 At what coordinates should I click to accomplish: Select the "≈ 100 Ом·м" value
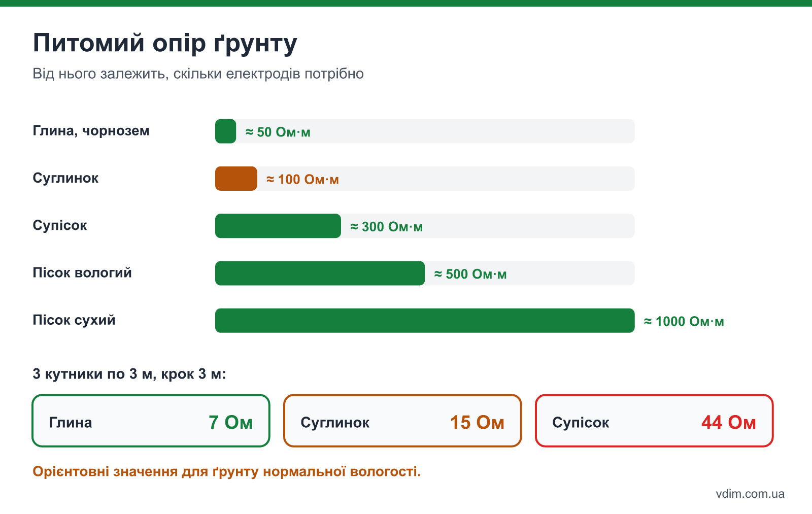coord(303,180)
